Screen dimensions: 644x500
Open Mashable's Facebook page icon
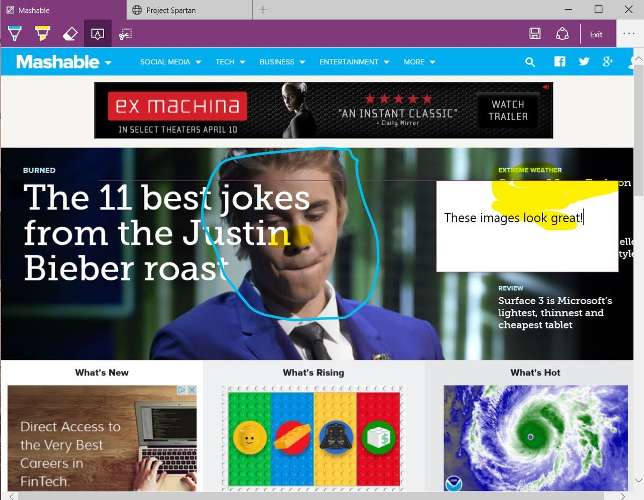pyautogui.click(x=559, y=62)
